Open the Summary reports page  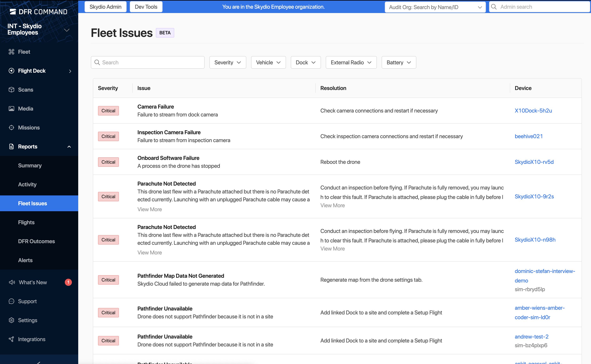coord(30,165)
